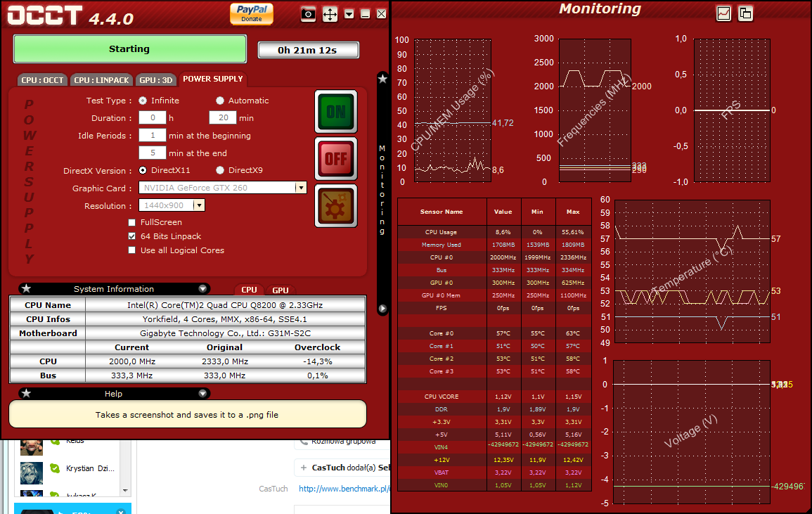Click the Core #0 sensor row

[x=494, y=333]
